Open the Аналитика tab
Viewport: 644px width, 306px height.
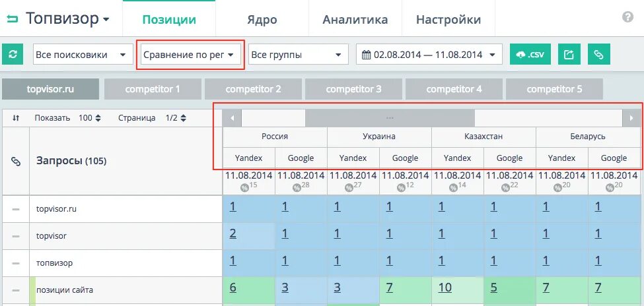pos(355,19)
